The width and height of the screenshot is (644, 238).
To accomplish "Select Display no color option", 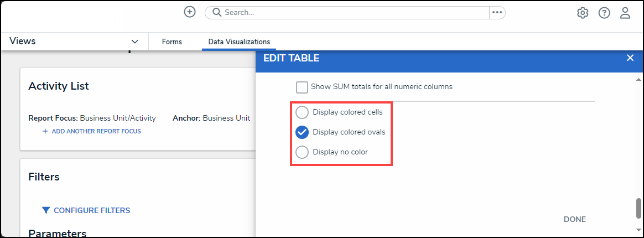I will [x=302, y=152].
